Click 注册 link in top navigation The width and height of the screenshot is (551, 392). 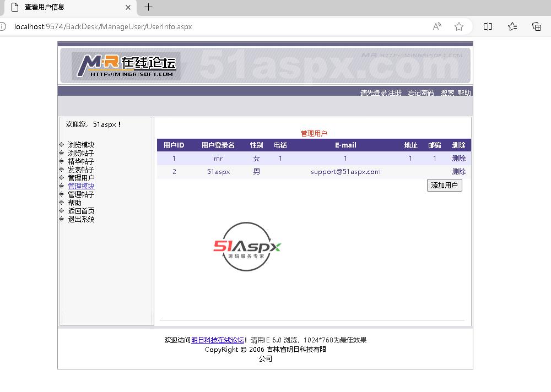coord(395,92)
